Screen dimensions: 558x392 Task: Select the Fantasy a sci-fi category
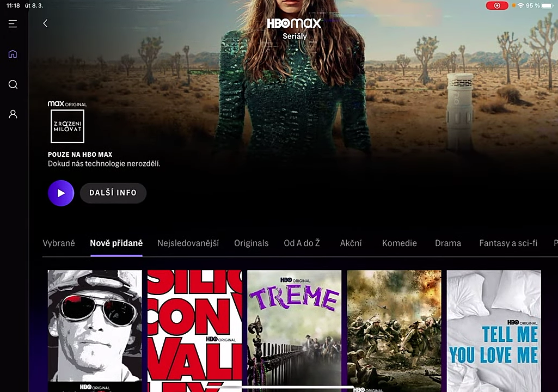click(508, 243)
